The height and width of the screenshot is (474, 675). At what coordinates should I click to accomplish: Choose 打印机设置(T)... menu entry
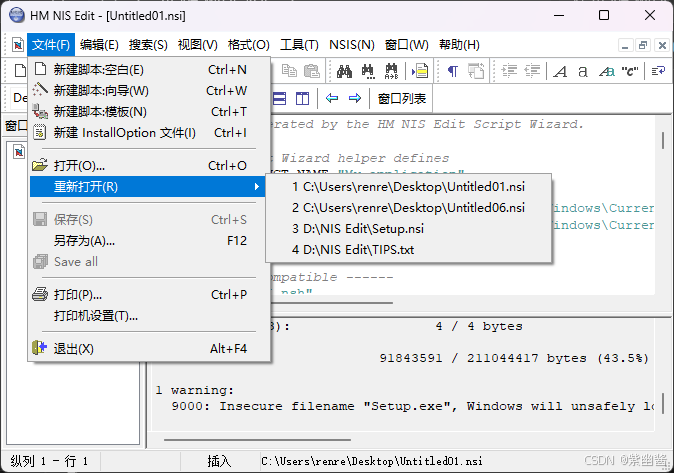click(x=149, y=316)
